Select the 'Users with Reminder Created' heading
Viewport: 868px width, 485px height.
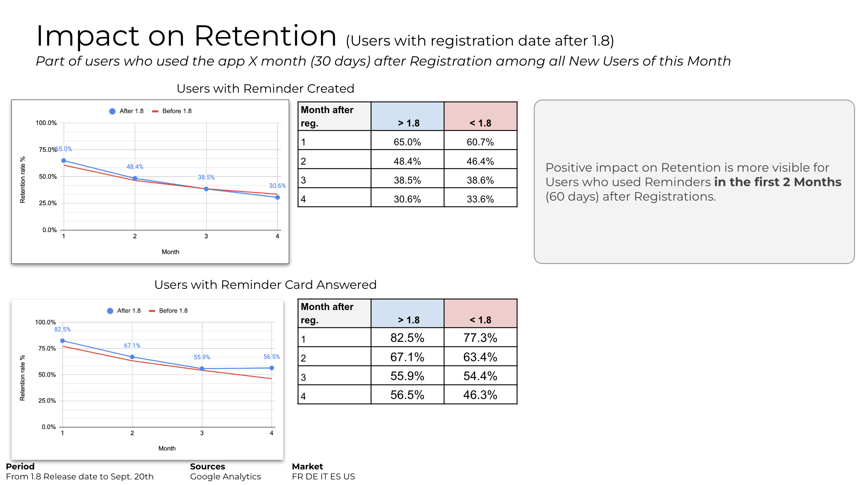(x=265, y=89)
